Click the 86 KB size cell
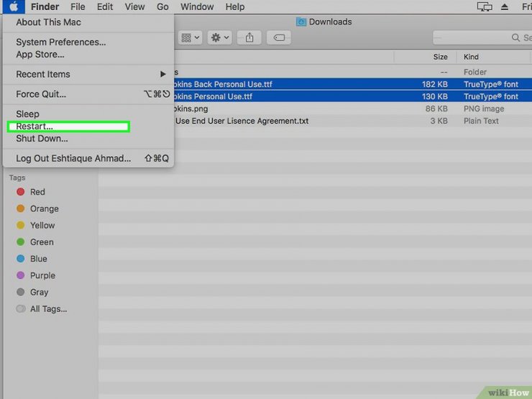The image size is (532, 399). pos(436,109)
